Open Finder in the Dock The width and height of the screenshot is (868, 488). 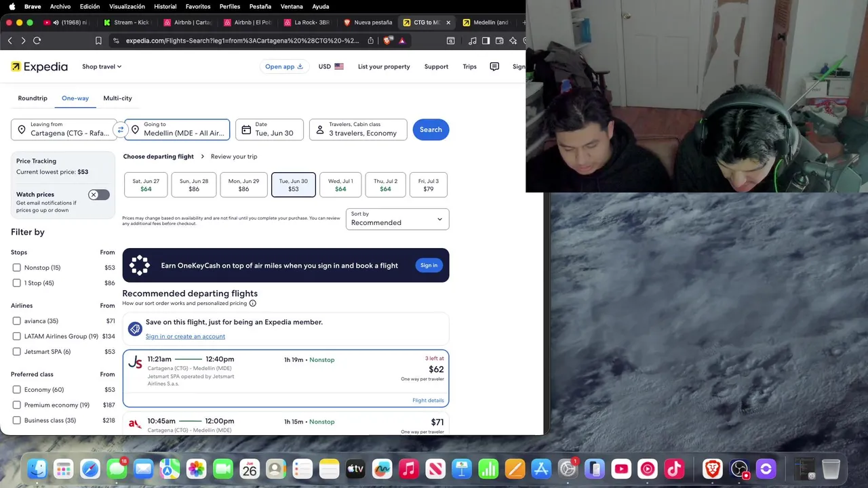(37, 468)
